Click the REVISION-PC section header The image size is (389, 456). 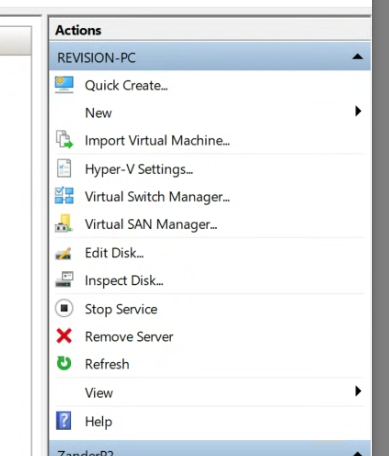[210, 57]
